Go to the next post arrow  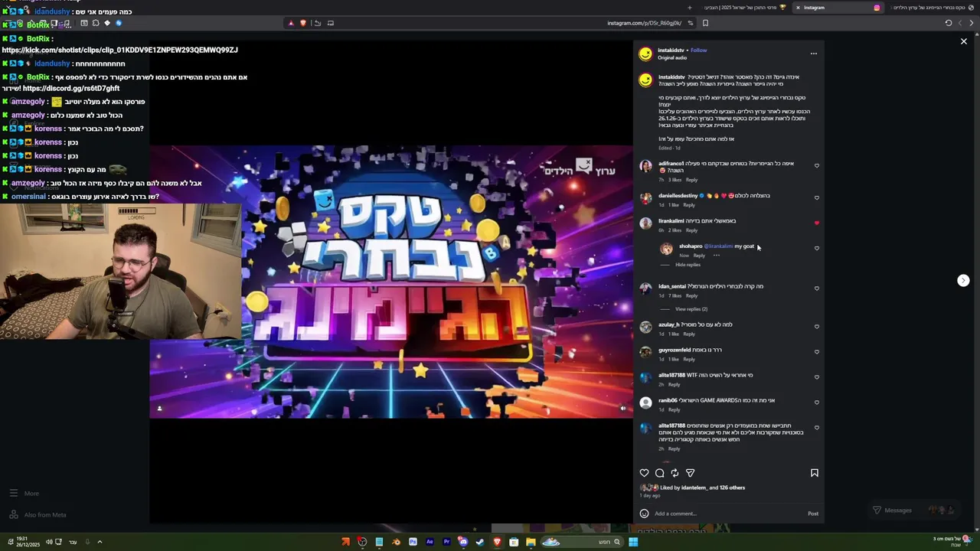click(963, 281)
